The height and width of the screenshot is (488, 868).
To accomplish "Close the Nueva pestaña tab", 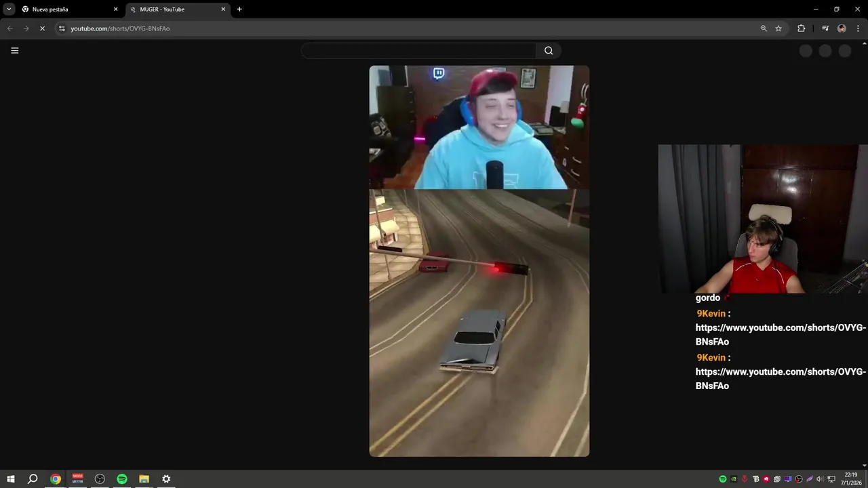I will [x=115, y=9].
